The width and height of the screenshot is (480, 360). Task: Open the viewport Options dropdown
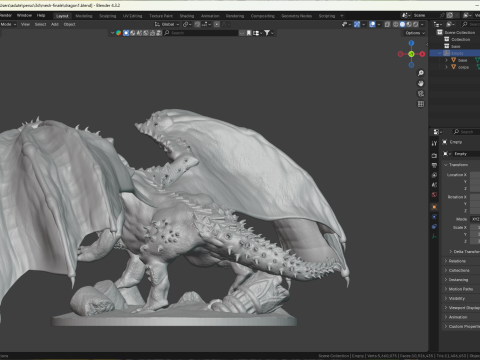(415, 33)
